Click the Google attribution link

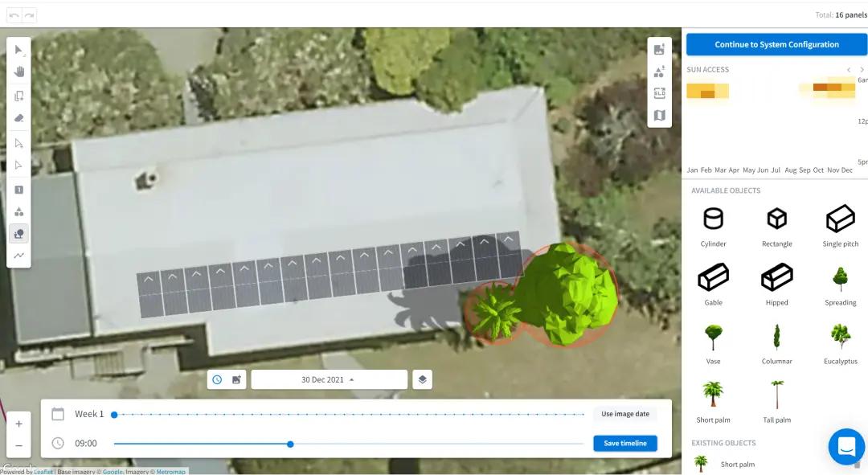113,472
